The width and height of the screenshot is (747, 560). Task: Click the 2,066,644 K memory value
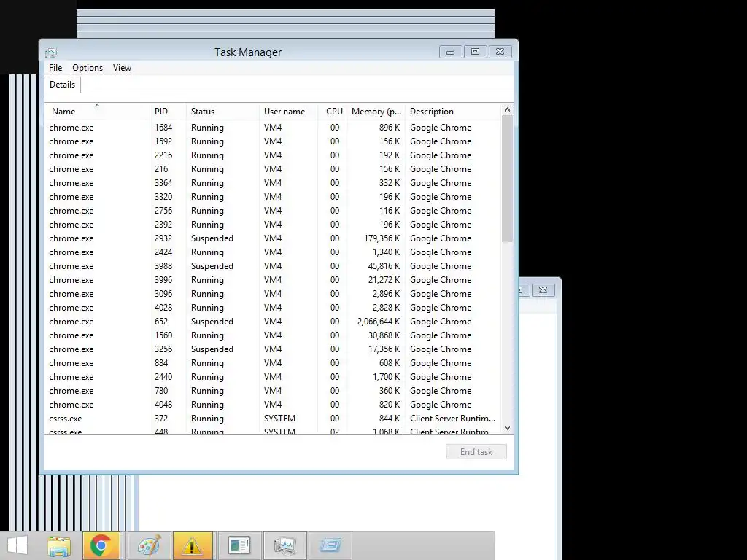379,322
